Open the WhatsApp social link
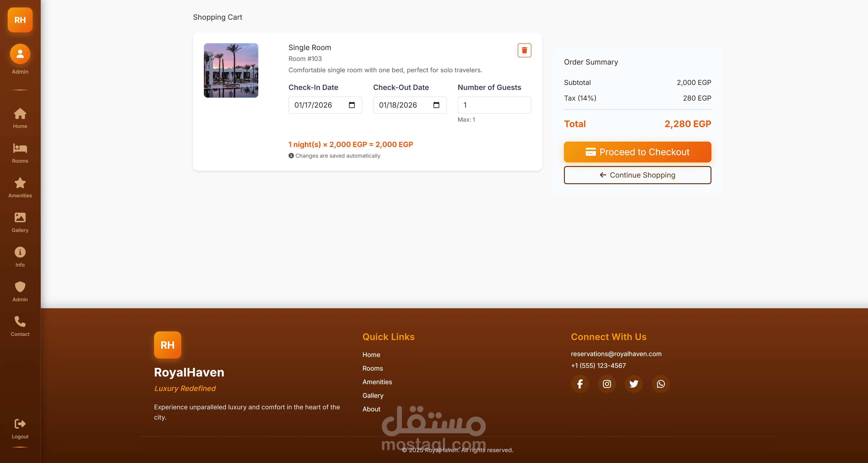 tap(660, 384)
